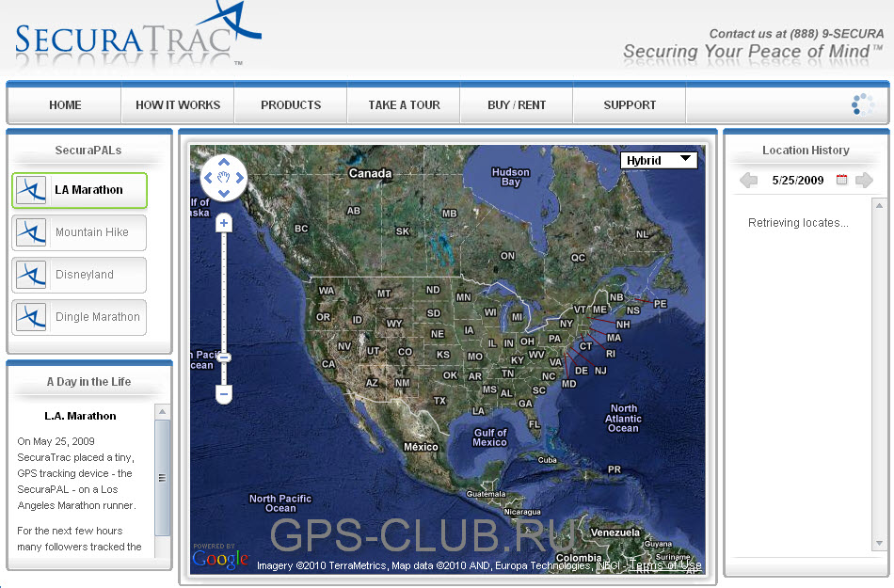894x588 pixels.
Task: Go to the HOME page
Action: (65, 104)
